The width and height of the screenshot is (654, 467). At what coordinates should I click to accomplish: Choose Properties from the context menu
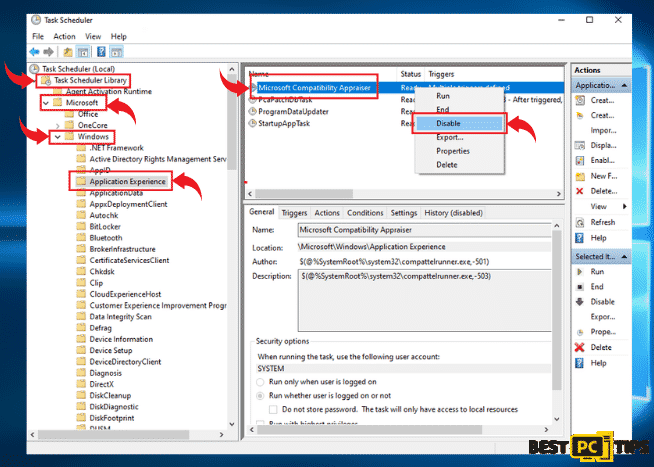click(x=459, y=151)
